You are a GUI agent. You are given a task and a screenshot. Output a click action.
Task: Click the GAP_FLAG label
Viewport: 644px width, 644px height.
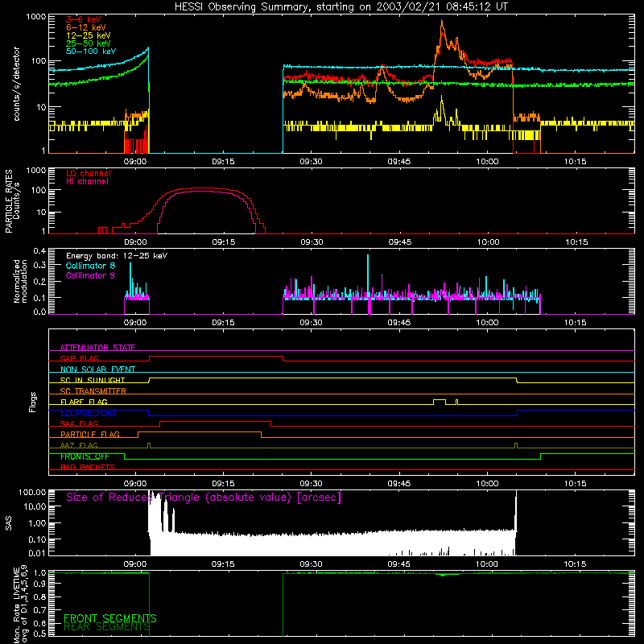click(79, 358)
